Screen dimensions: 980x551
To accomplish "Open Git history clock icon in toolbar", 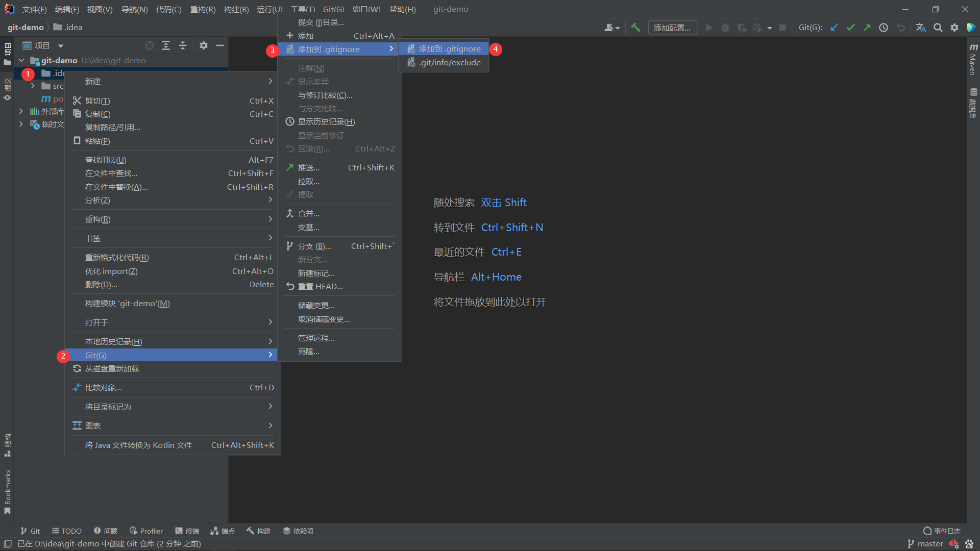I will 884,28.
